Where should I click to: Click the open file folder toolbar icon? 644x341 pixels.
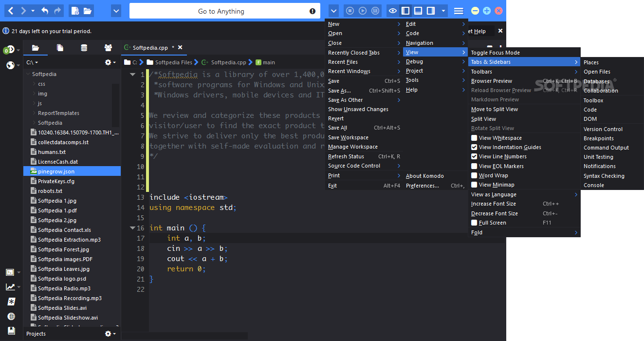click(x=88, y=11)
